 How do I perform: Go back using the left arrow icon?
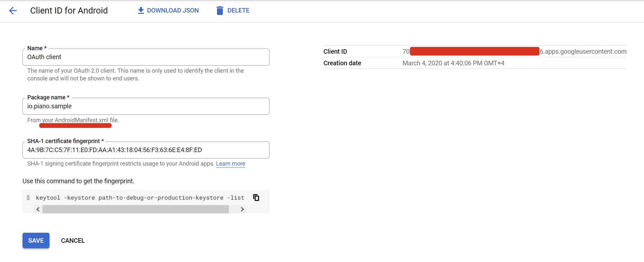[x=13, y=11]
